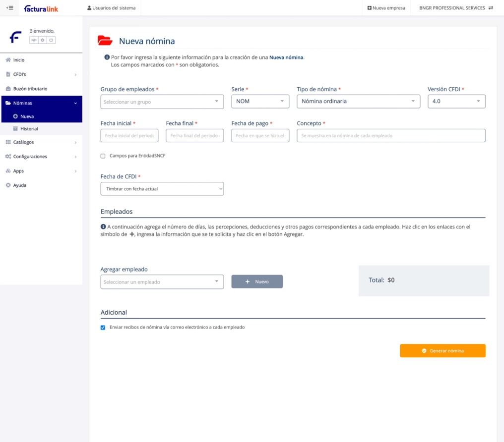Click the user icon beside Usuarios del sistema

tap(89, 8)
